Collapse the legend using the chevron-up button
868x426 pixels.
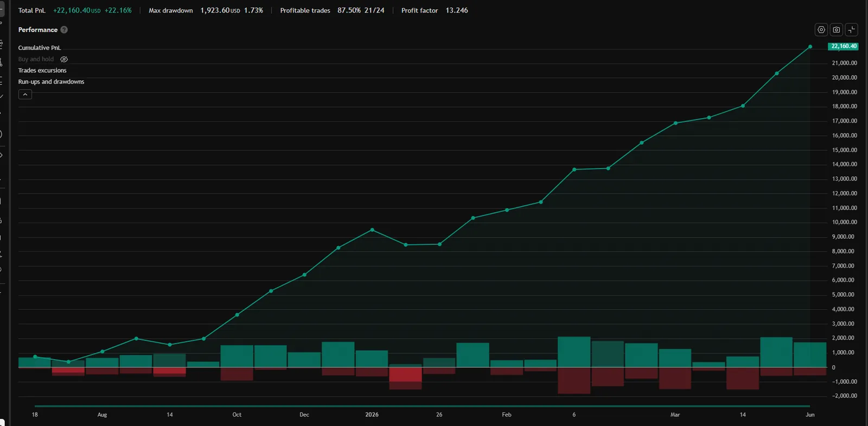click(x=25, y=94)
